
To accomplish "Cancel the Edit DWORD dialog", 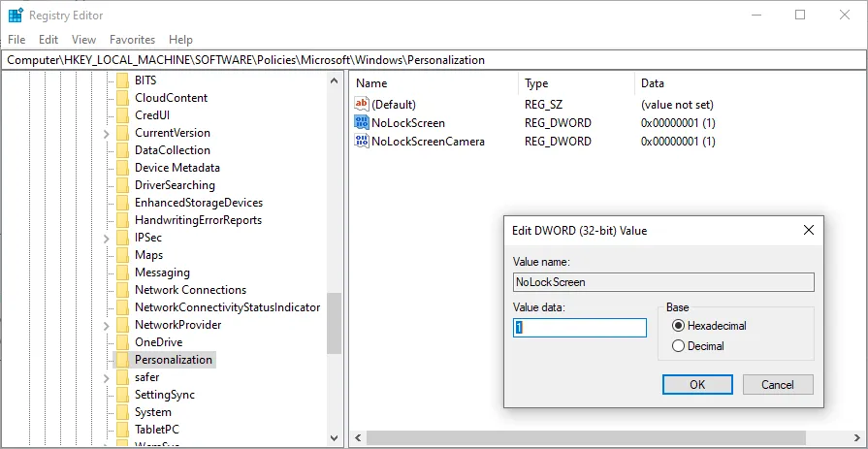I will pos(778,385).
